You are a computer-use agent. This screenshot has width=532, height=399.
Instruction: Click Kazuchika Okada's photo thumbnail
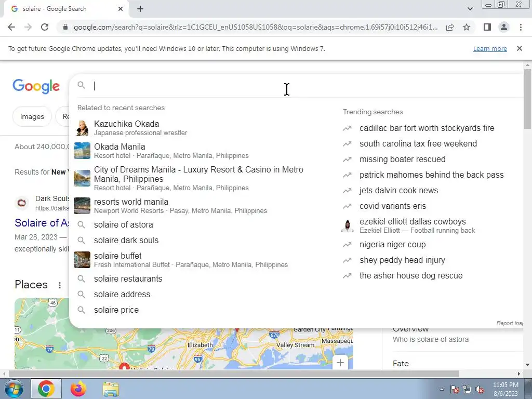(x=82, y=128)
